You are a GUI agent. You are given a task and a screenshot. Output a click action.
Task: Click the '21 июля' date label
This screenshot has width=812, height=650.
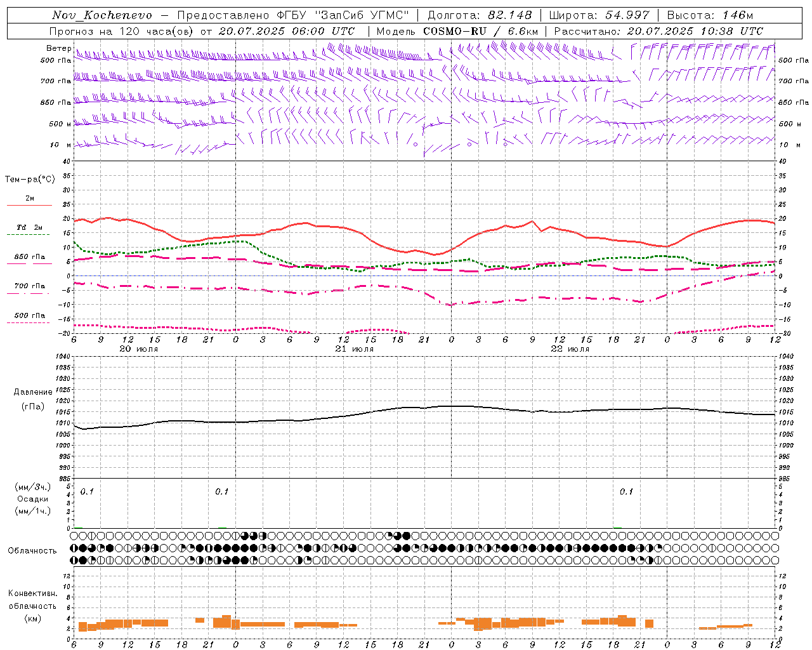click(355, 349)
